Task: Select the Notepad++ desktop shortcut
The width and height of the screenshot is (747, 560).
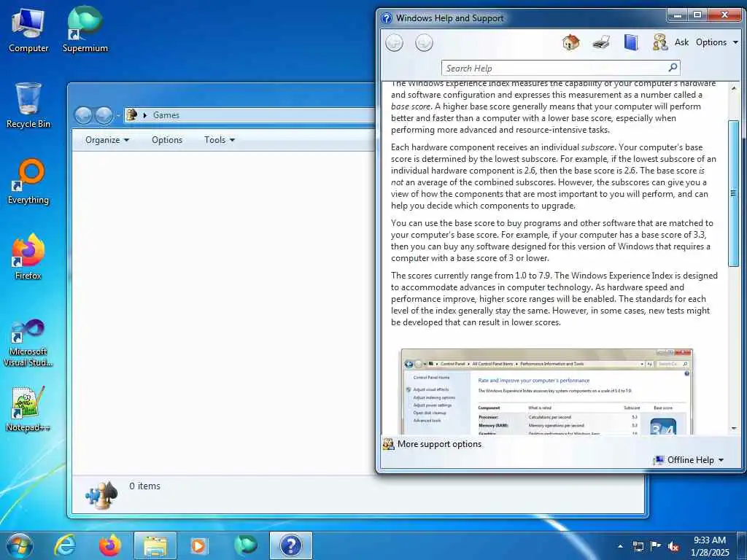Action: 28,408
